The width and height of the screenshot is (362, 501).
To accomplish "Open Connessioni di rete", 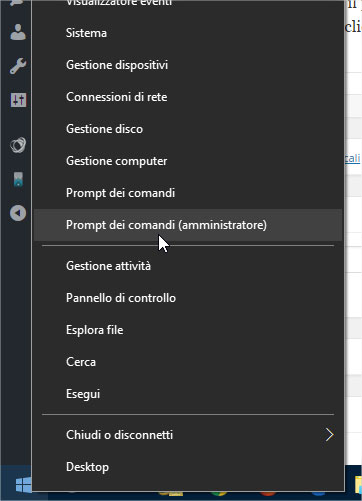I will (188, 97).
